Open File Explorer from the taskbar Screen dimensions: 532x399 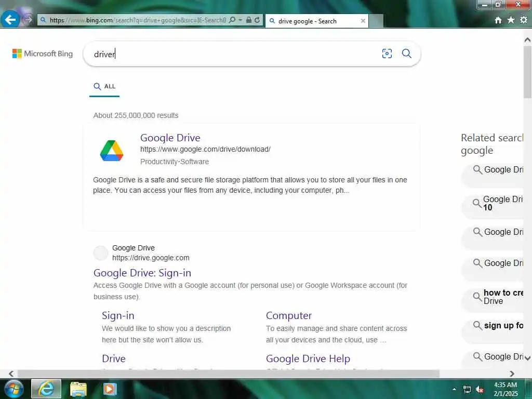[x=78, y=389]
